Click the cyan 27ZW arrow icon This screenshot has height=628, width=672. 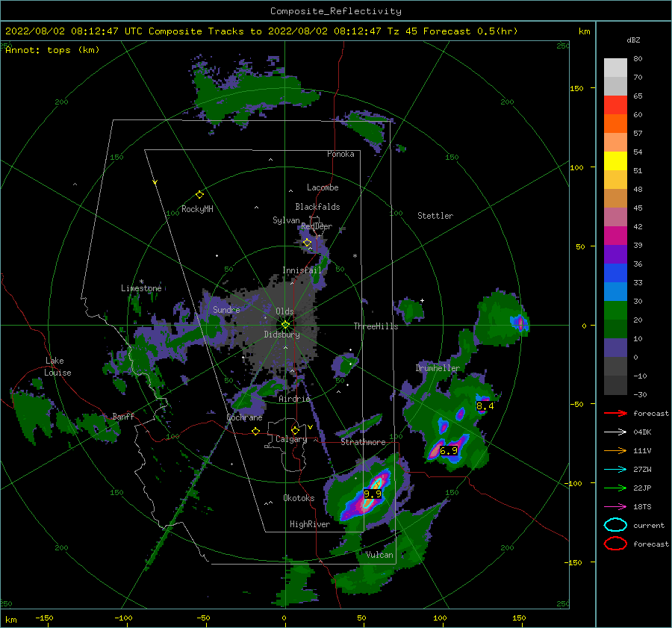(615, 470)
